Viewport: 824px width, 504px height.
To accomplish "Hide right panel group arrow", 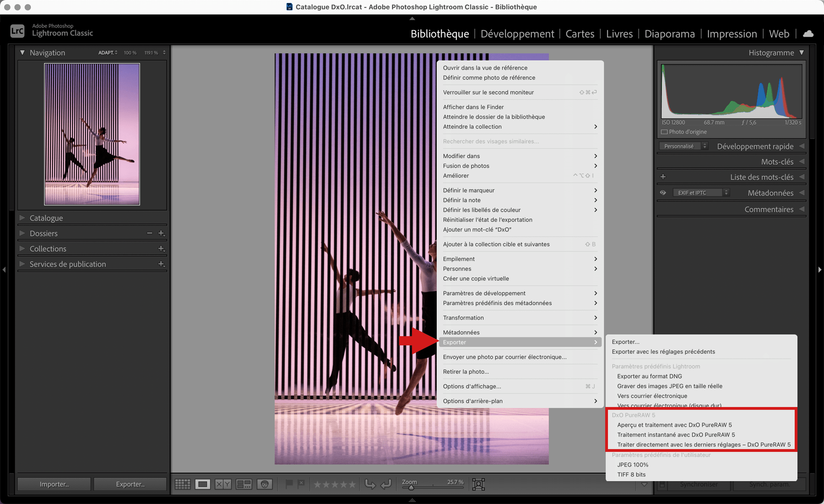I will pyautogui.click(x=819, y=270).
